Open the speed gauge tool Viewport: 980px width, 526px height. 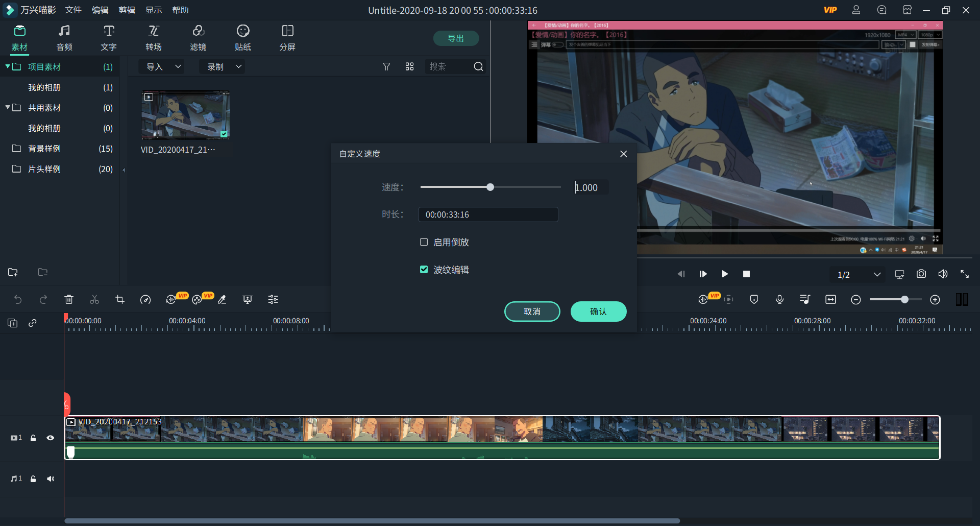pos(145,300)
